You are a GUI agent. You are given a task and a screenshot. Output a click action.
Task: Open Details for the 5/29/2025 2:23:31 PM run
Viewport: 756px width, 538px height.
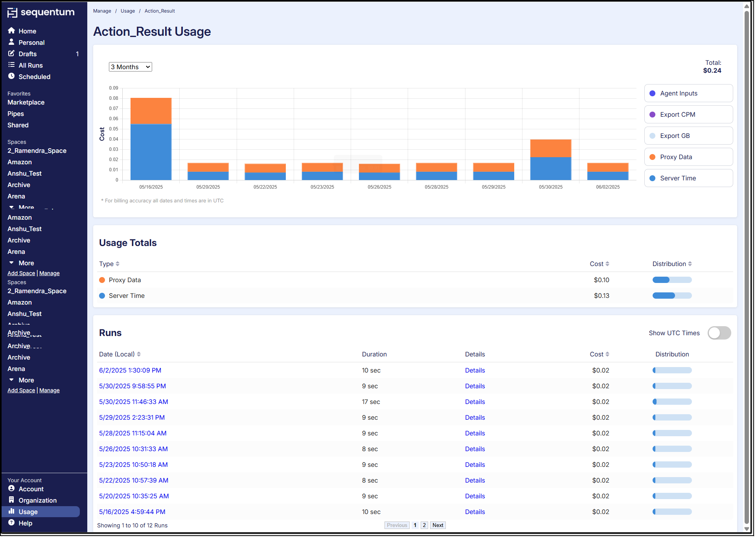[x=475, y=418]
